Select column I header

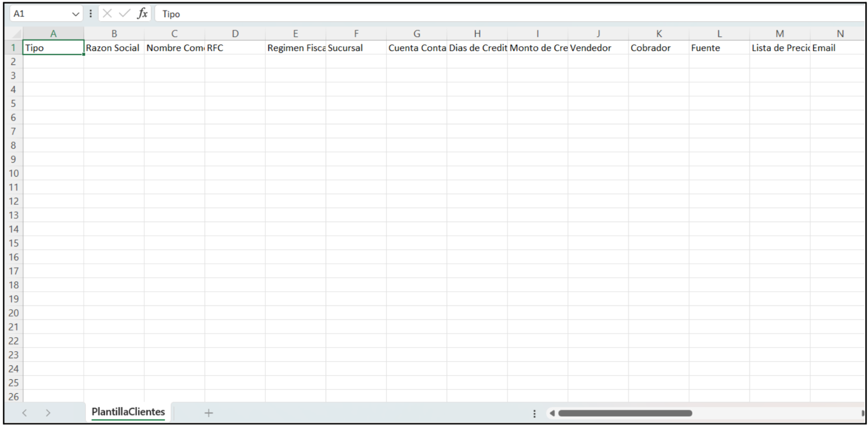pyautogui.click(x=538, y=34)
